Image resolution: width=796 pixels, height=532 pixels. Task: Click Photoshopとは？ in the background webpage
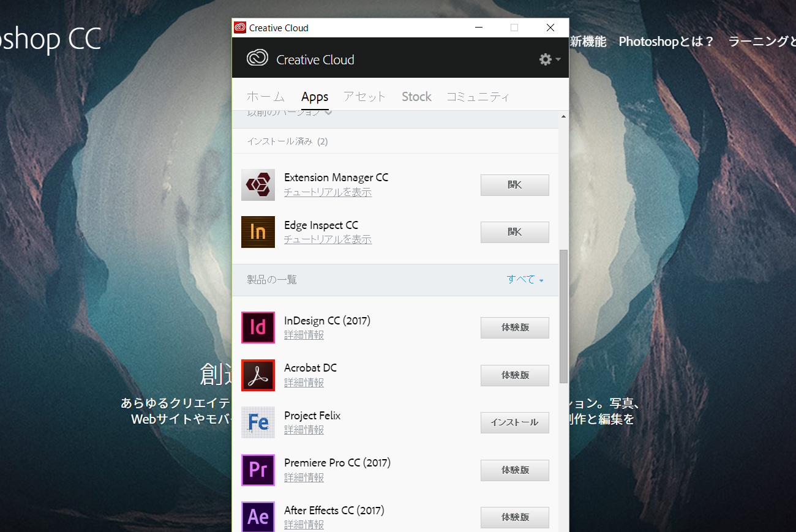click(666, 41)
